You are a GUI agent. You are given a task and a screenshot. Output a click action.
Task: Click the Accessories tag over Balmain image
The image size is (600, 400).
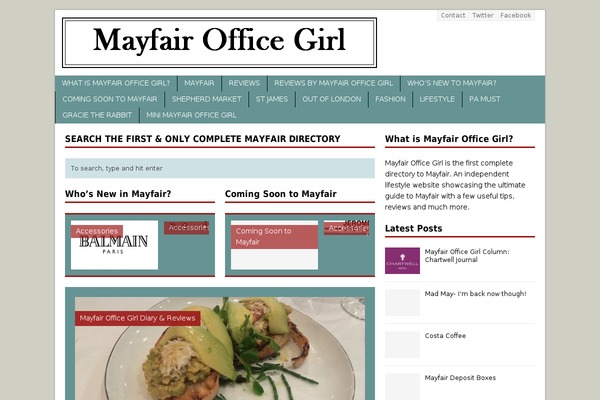[97, 231]
